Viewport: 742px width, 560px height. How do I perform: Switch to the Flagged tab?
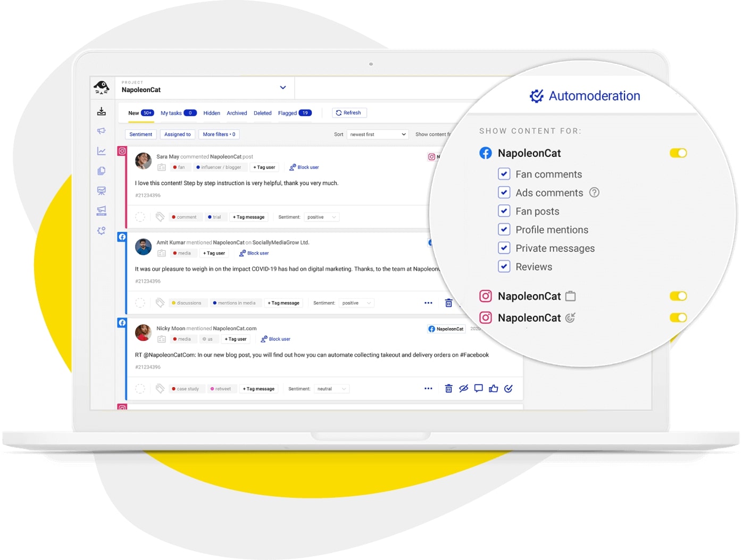pos(295,113)
